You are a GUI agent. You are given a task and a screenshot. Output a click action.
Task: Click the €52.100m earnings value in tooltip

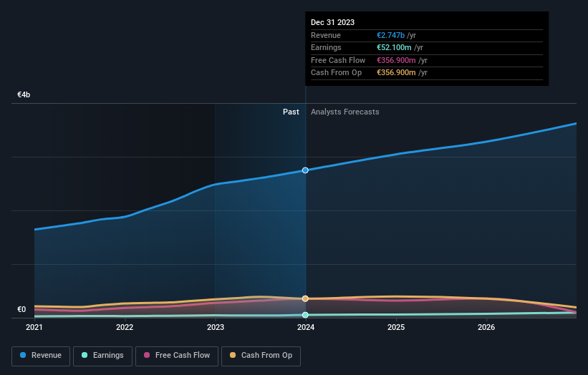point(394,47)
